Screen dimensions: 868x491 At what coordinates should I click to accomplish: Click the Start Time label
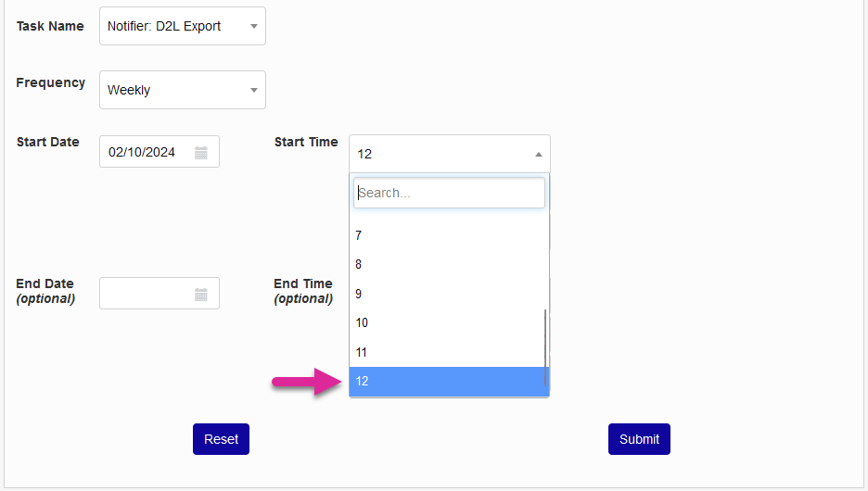(306, 142)
